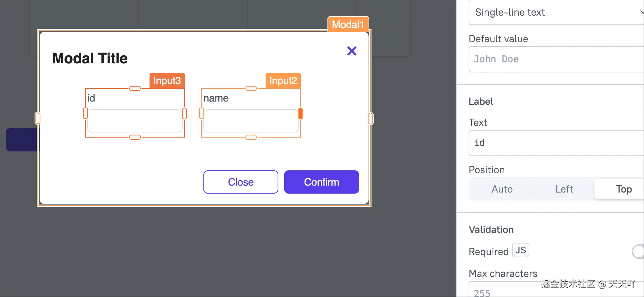Set label position to Auto
This screenshot has width=644, height=297.
point(502,189)
